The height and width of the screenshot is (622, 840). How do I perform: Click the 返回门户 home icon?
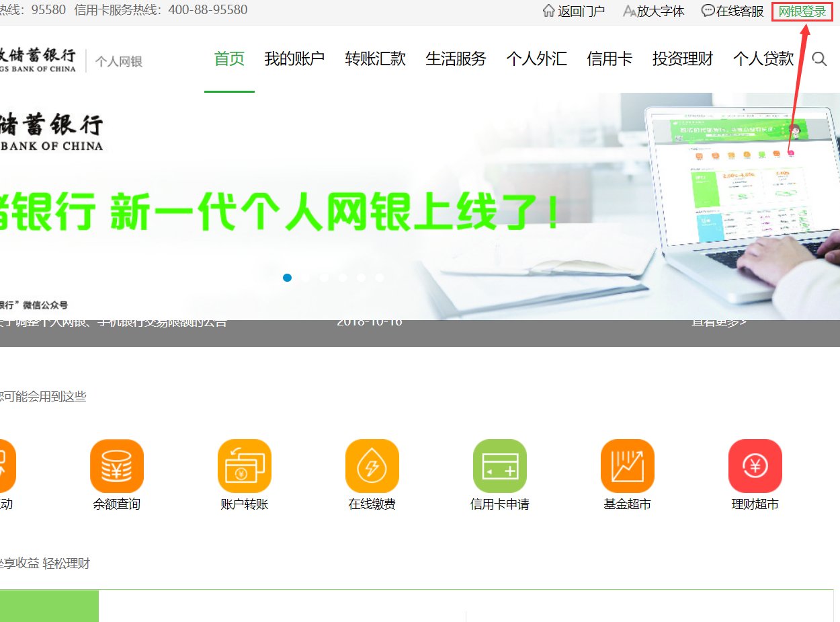pos(575,11)
